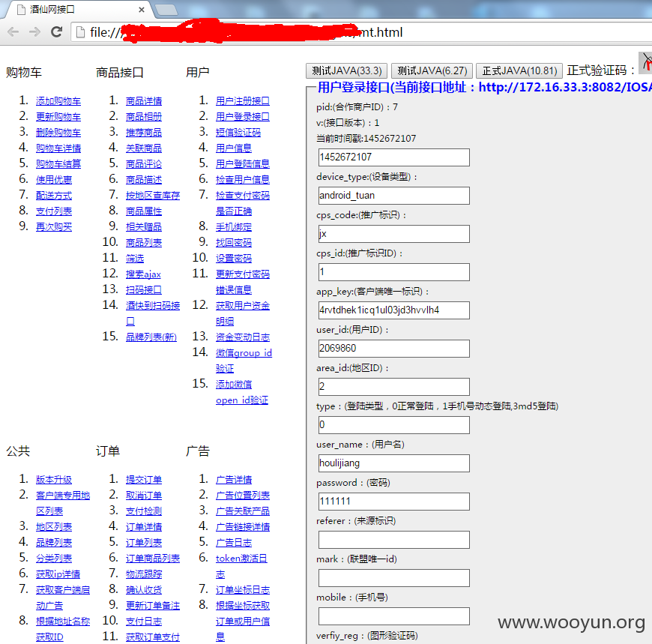Click the browser forward arrow

click(x=35, y=32)
